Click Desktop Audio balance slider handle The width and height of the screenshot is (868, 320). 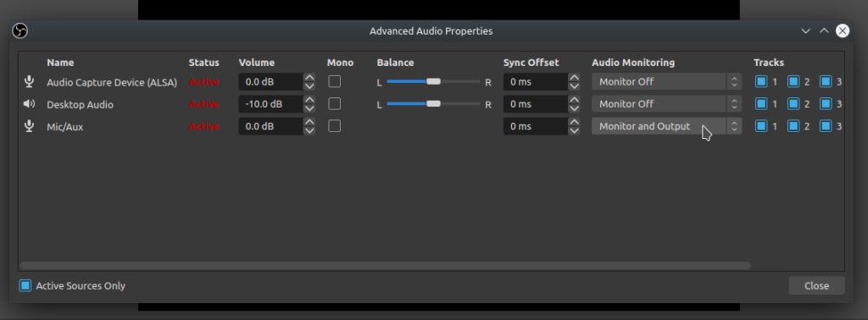(433, 103)
